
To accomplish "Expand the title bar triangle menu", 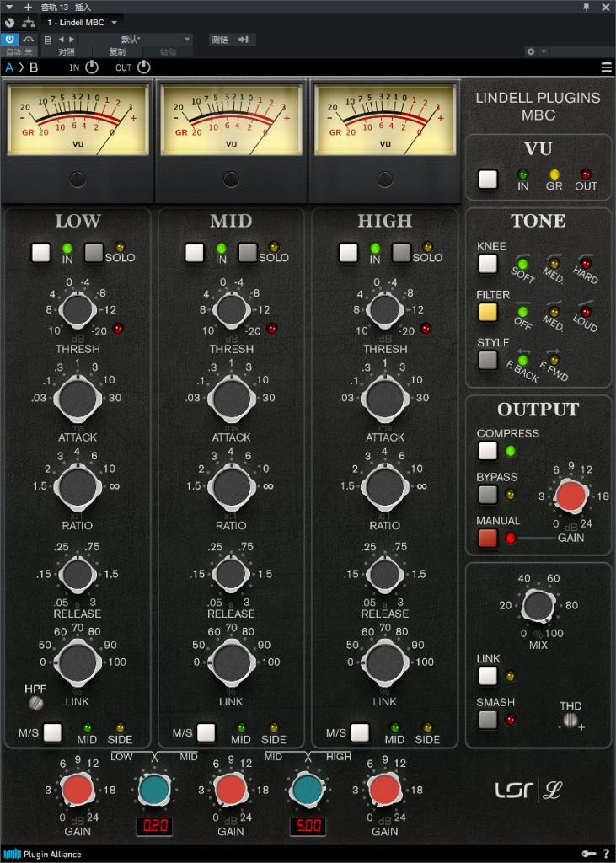I will click(x=9, y=7).
